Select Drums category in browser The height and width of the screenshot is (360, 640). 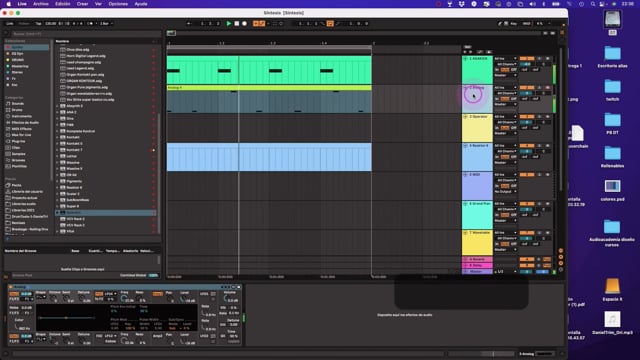coord(17,110)
